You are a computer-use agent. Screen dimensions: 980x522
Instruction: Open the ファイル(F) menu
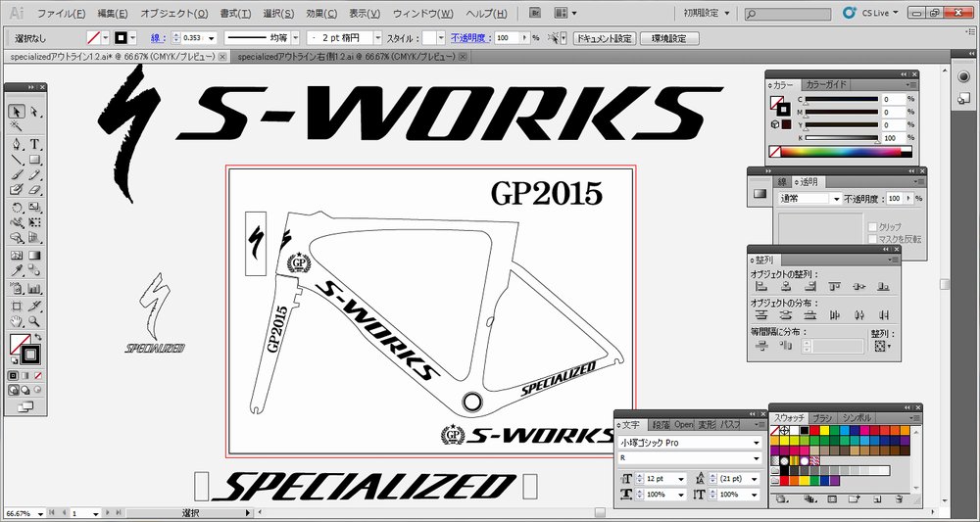tap(61, 13)
